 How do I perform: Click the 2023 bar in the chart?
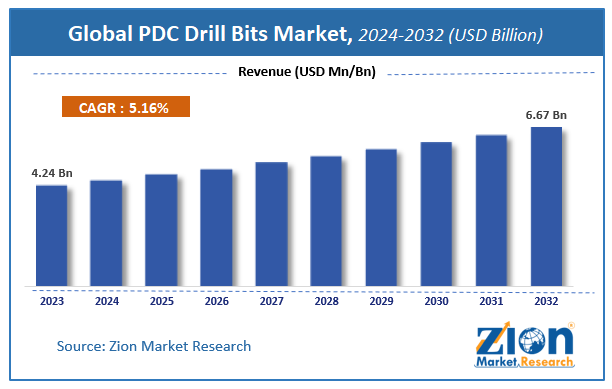click(x=52, y=236)
